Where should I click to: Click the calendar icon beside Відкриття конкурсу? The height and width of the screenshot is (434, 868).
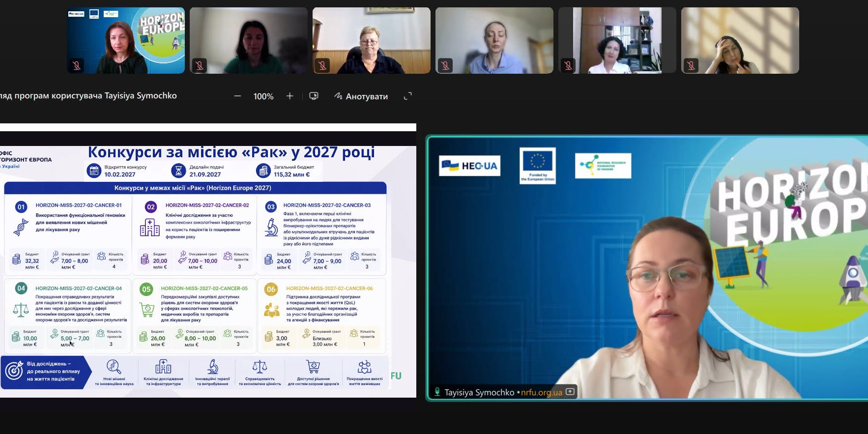[x=93, y=171]
